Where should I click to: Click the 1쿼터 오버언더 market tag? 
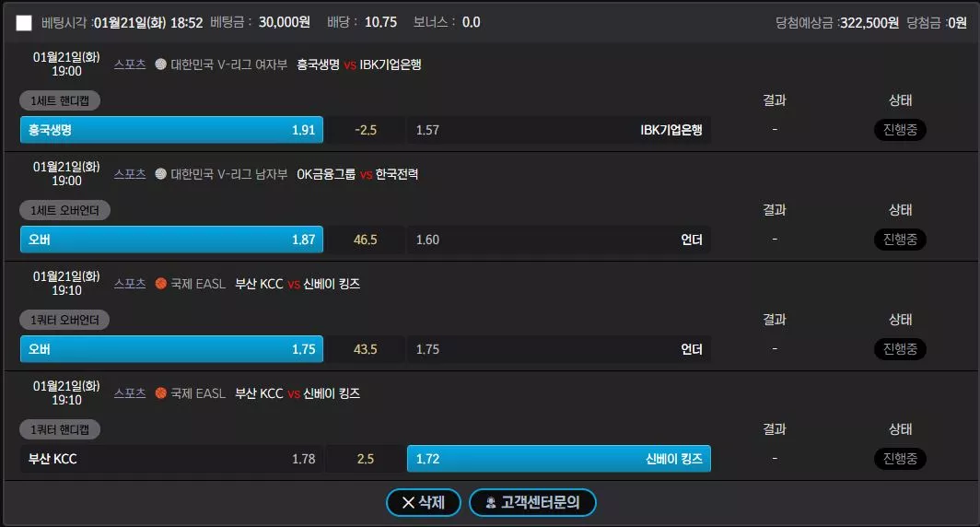64,320
